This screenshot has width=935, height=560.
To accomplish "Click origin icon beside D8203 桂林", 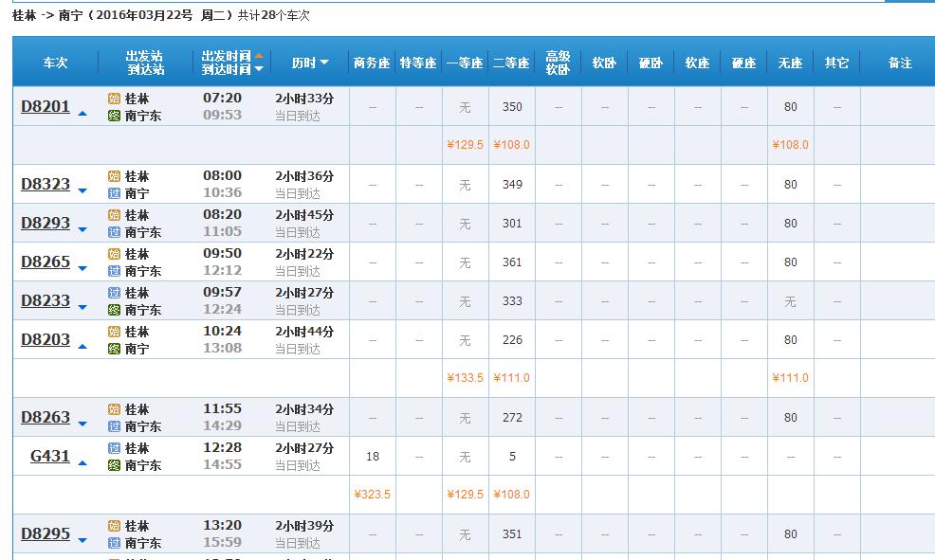I will tap(114, 332).
